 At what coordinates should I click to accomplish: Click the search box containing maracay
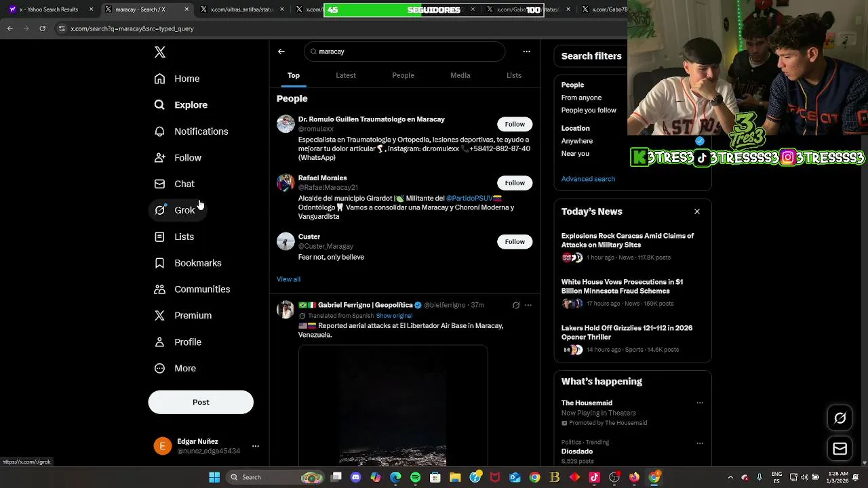point(405,52)
